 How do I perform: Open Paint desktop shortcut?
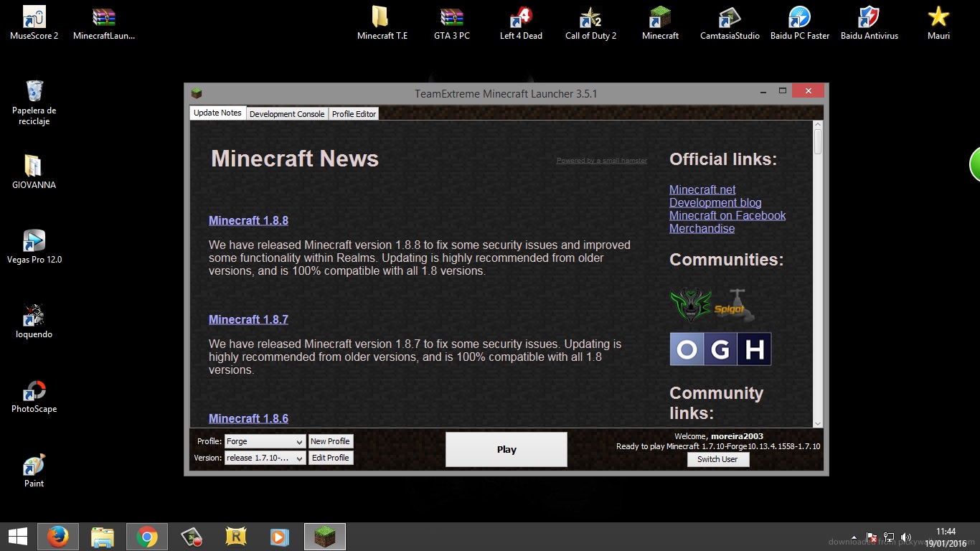pyautogui.click(x=34, y=470)
